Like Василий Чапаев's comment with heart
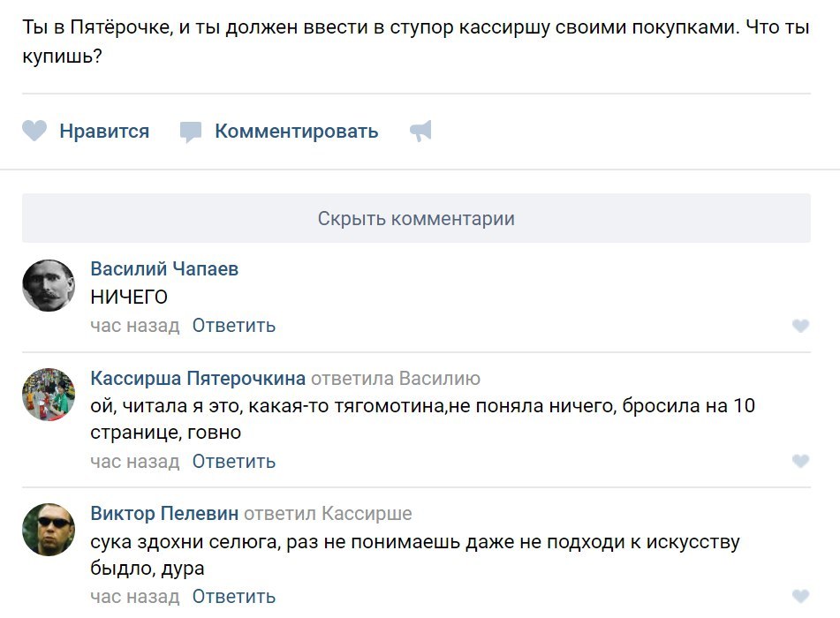840x618 pixels. click(800, 326)
